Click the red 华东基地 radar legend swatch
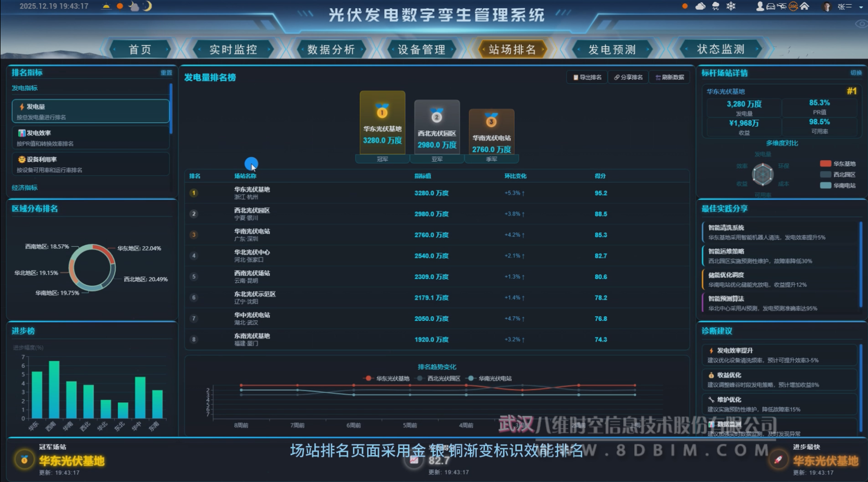 825,164
